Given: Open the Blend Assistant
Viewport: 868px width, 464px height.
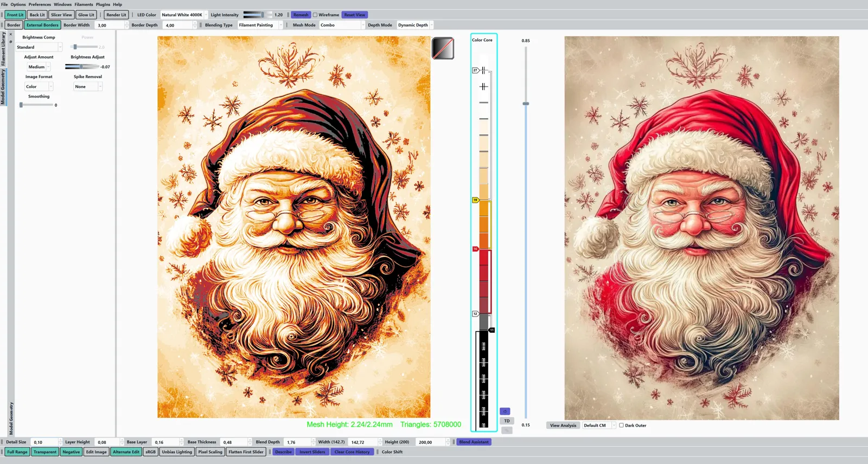Looking at the screenshot, I should (474, 442).
